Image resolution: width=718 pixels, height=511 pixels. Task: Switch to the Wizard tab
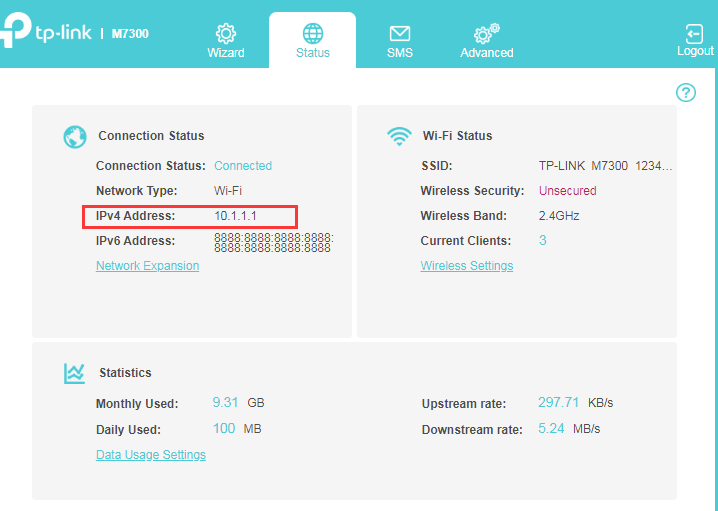pos(226,40)
